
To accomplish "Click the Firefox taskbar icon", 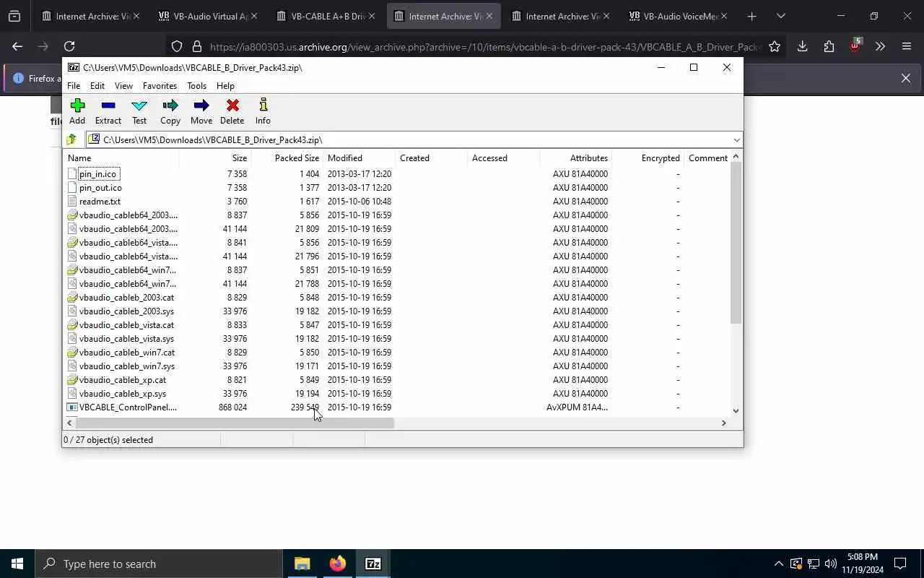I will click(x=338, y=564).
